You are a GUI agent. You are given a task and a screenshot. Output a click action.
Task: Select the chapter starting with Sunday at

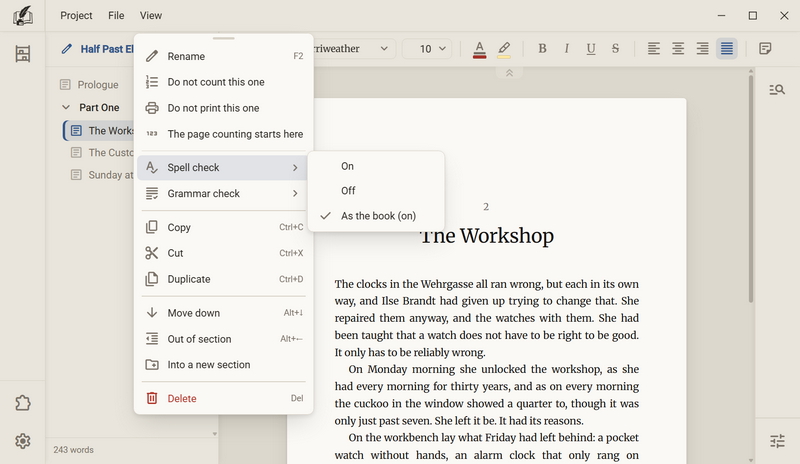pos(101,175)
